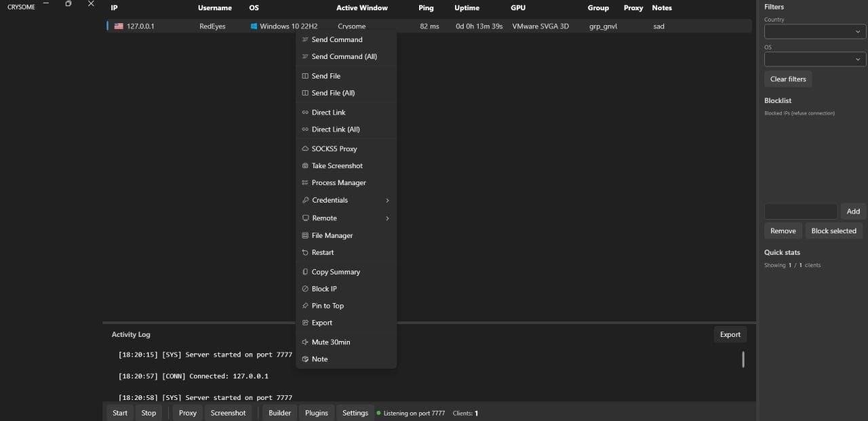This screenshot has width=868, height=421.
Task: Click the Process Manager list icon
Action: point(305,183)
